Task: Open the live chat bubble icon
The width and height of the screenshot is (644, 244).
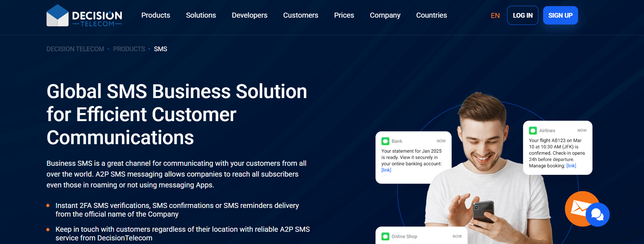Action: click(x=598, y=215)
